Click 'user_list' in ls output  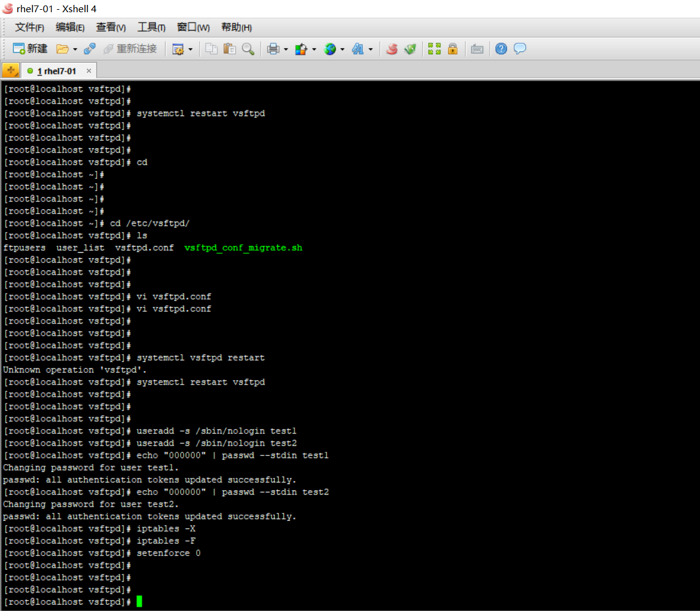click(x=81, y=248)
